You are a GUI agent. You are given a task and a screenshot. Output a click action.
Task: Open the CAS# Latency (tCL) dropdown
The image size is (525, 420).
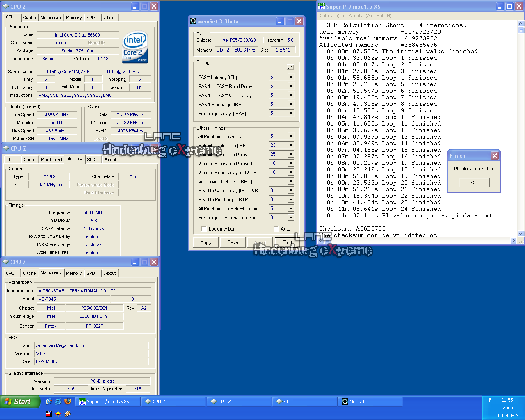(291, 77)
